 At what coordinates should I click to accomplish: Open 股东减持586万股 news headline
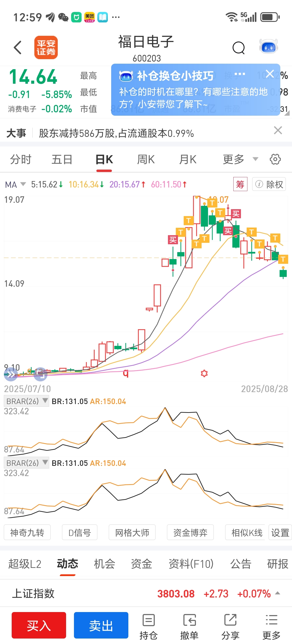[116, 133]
